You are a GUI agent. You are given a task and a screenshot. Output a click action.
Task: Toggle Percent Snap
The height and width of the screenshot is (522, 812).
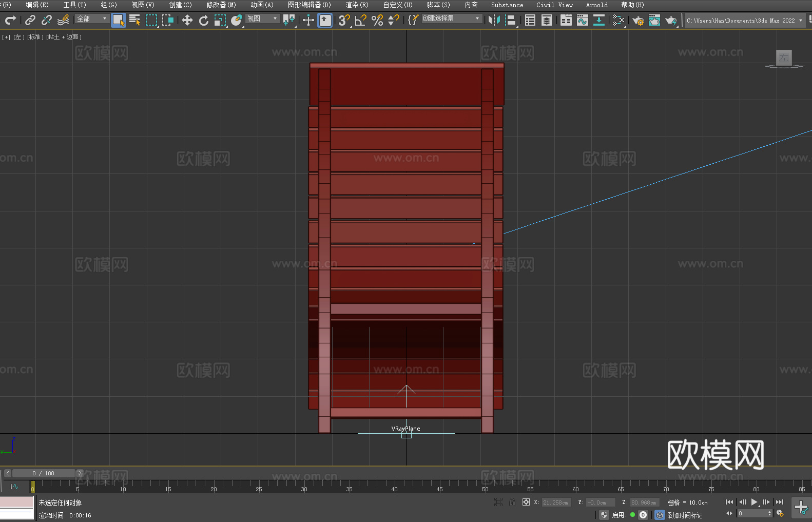point(377,20)
